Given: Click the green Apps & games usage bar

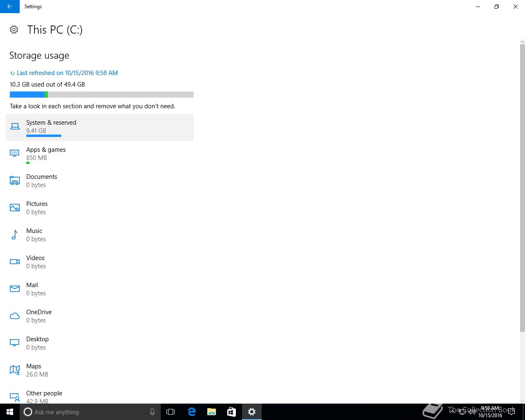Looking at the screenshot, I should click(x=28, y=163).
